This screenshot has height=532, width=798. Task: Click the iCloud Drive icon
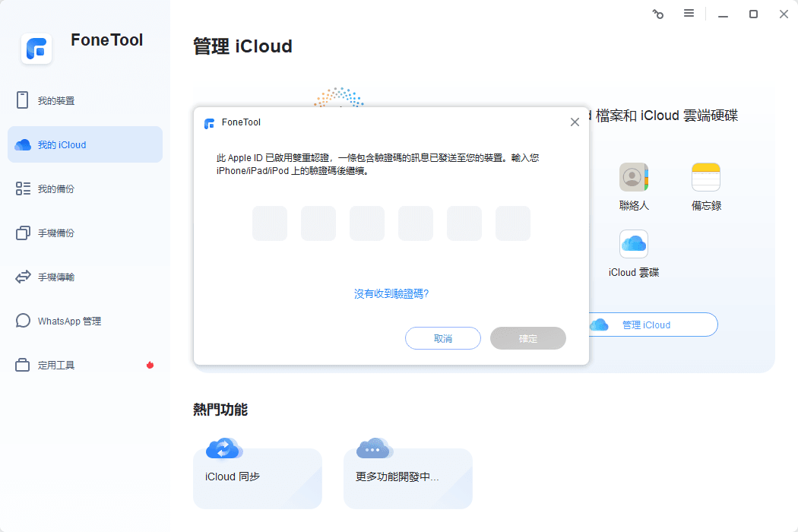(633, 244)
